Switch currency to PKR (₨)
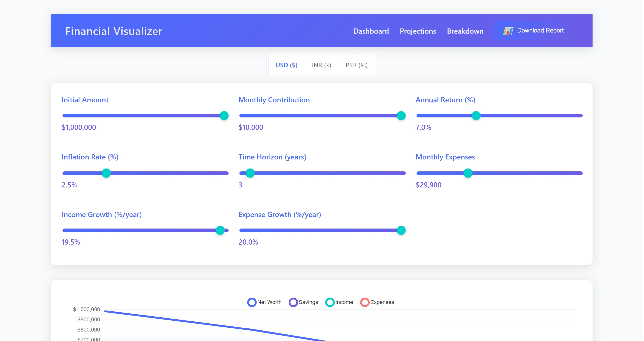644x341 pixels. 356,65
